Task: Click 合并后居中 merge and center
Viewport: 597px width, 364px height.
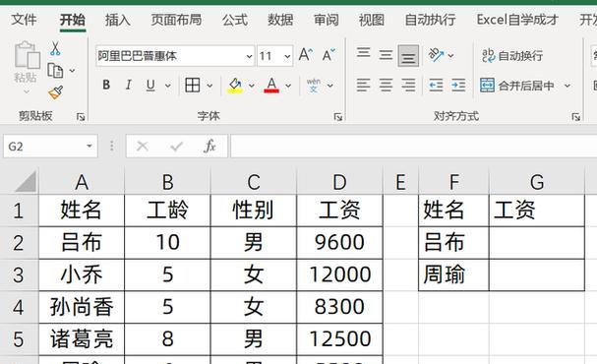Action: 517,86
